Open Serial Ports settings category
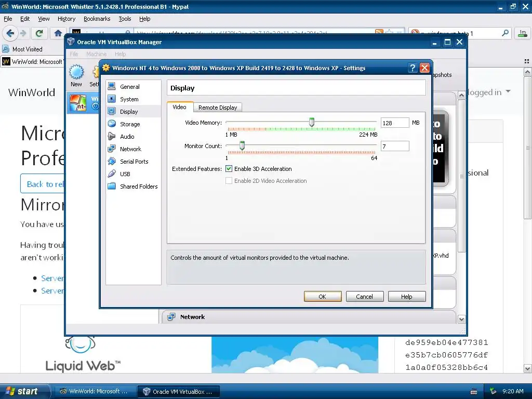Image resolution: width=532 pixels, height=399 pixels. 133,162
